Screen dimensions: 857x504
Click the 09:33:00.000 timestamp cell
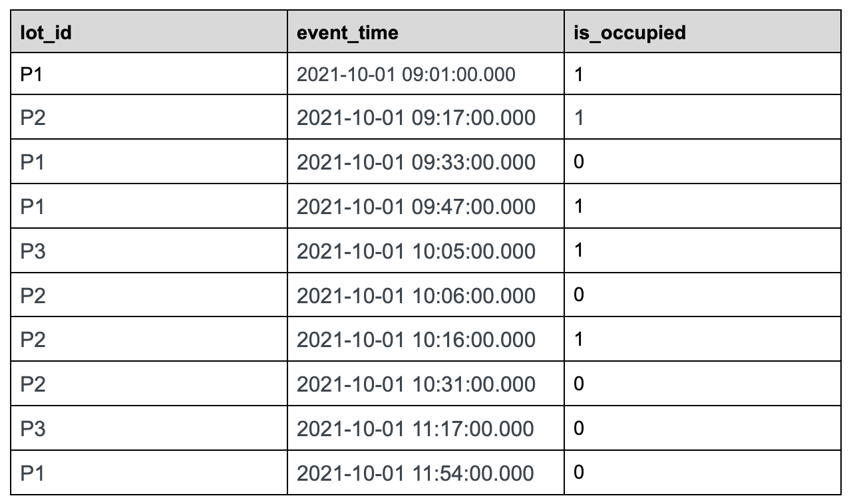(416, 162)
